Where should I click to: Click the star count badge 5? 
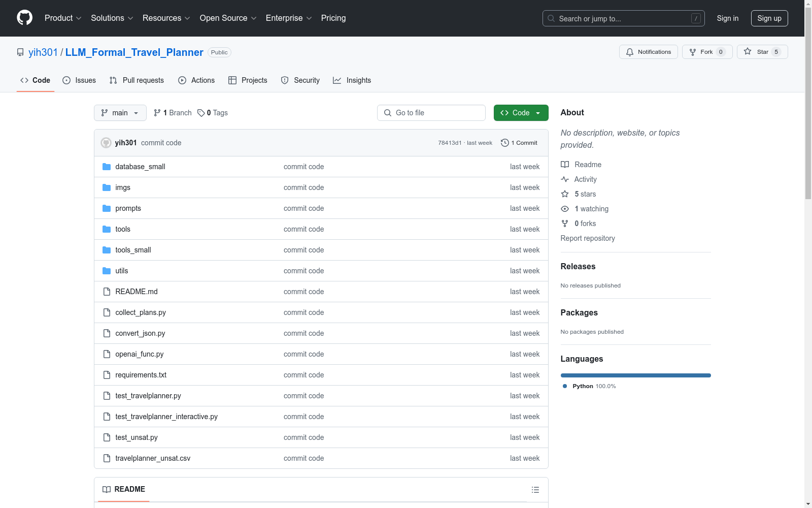pyautogui.click(x=776, y=52)
